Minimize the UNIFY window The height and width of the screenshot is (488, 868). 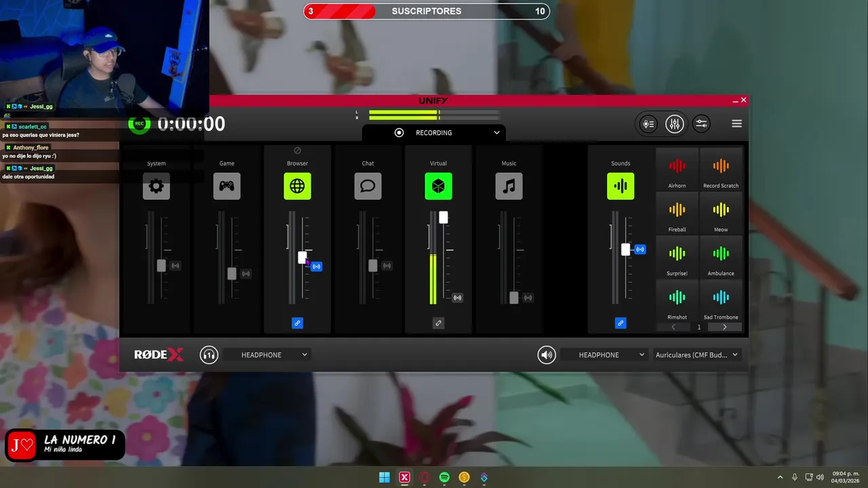coord(735,100)
